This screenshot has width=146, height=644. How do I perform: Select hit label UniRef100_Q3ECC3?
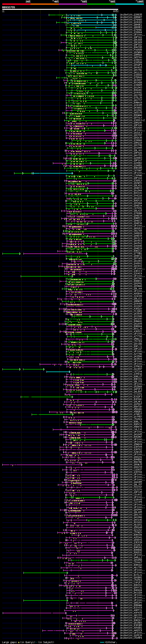[x=131, y=271]
